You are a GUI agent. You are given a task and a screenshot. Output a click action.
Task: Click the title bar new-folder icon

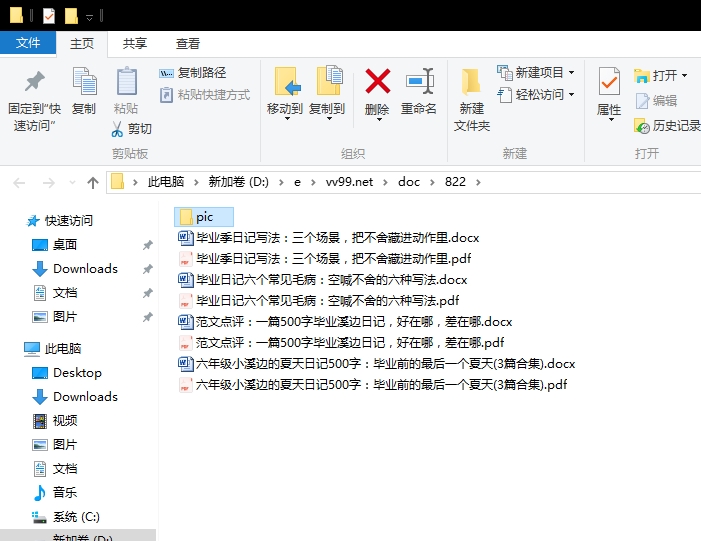(x=71, y=17)
